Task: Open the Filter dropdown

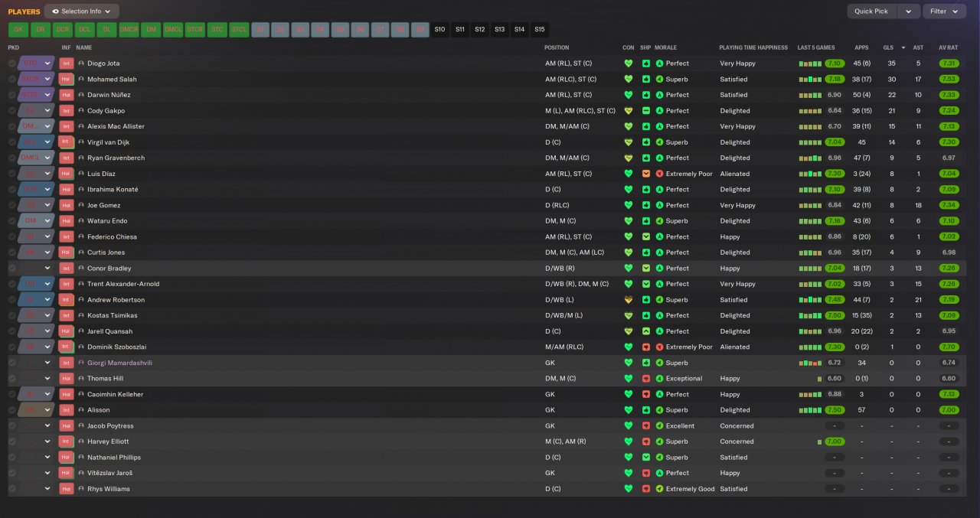Action: [944, 11]
